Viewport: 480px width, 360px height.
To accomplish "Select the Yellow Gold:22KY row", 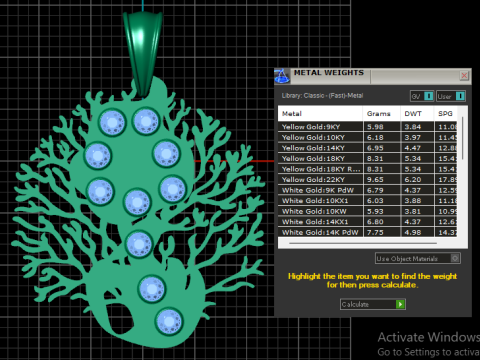I will (x=368, y=180).
